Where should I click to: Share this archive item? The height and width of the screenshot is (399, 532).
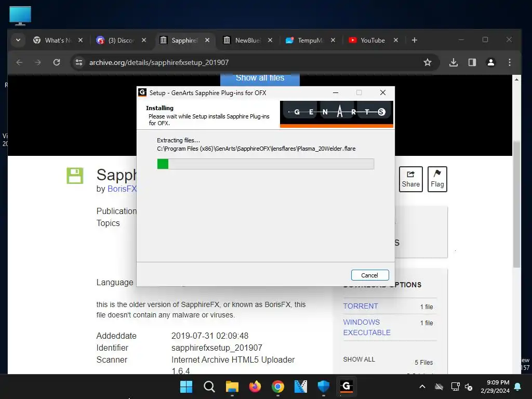click(x=411, y=179)
